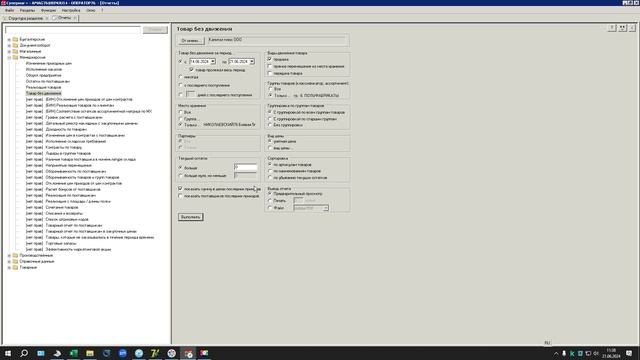The image size is (640, 360).
Task: Open File Explorer from the taskbar
Action: [x=90, y=353]
